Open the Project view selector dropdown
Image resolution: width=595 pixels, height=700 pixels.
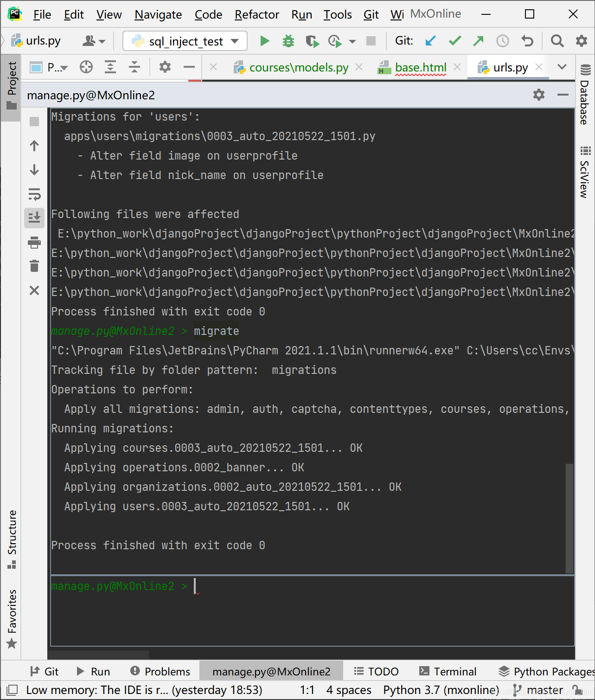tap(49, 67)
